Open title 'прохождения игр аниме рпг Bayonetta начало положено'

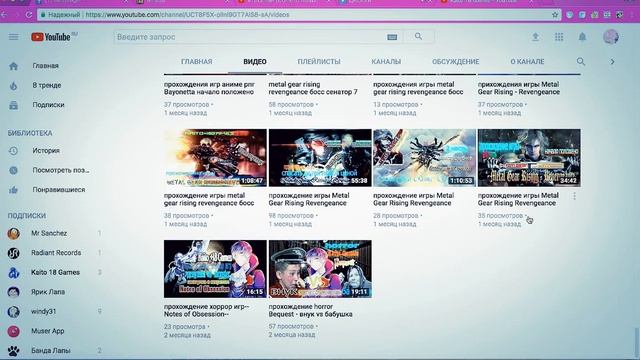pyautogui.click(x=209, y=89)
